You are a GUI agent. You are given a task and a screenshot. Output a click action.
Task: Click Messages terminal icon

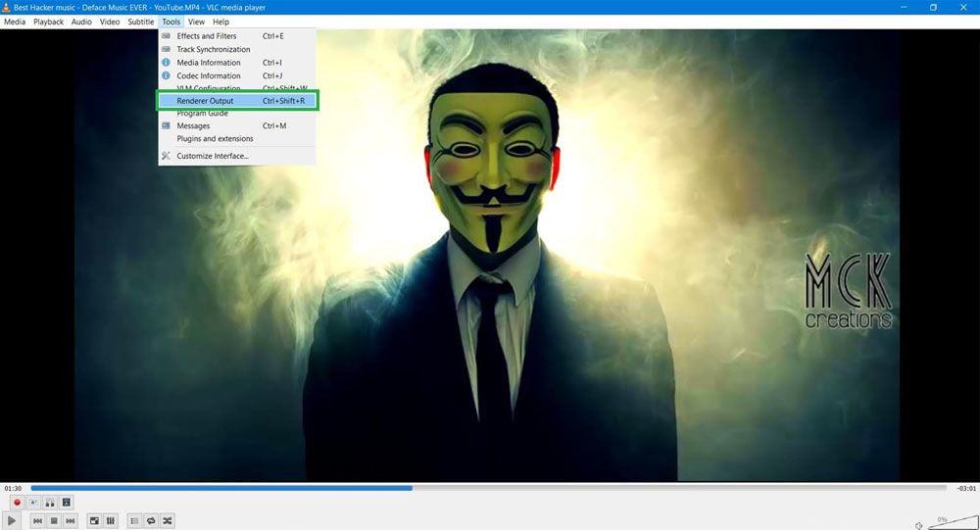tap(166, 125)
